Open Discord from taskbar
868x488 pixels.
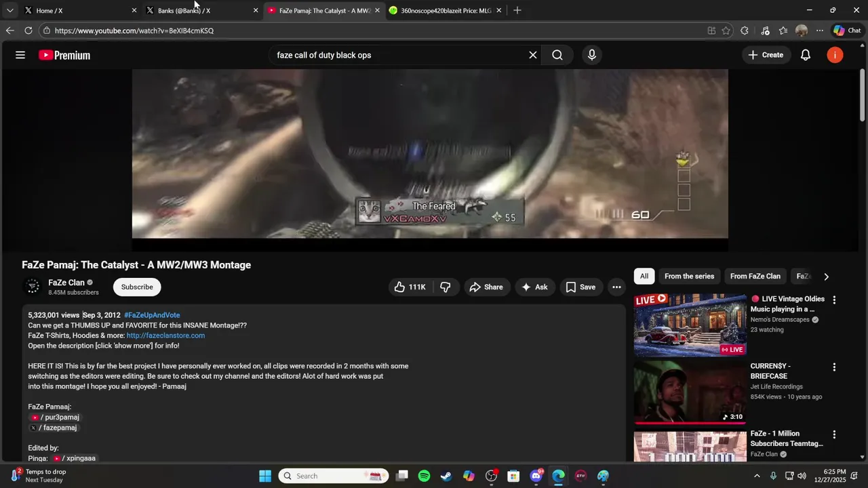536,476
